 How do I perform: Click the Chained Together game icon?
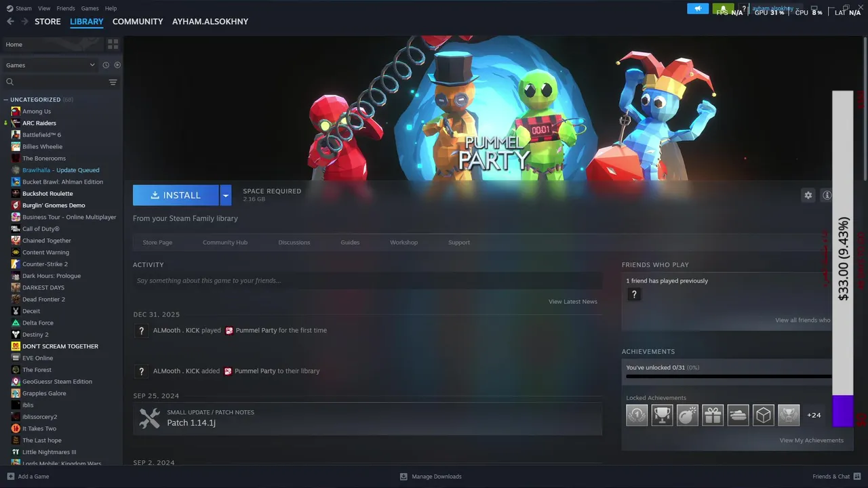[16, 241]
